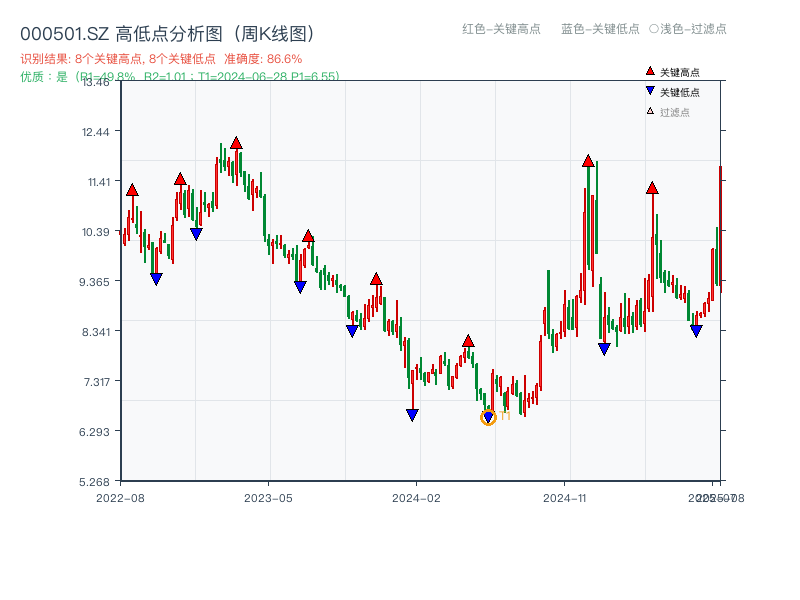The image size is (800, 600).
Task: Select the red high-point marker on the 2024-11 spike
Action: [589, 160]
